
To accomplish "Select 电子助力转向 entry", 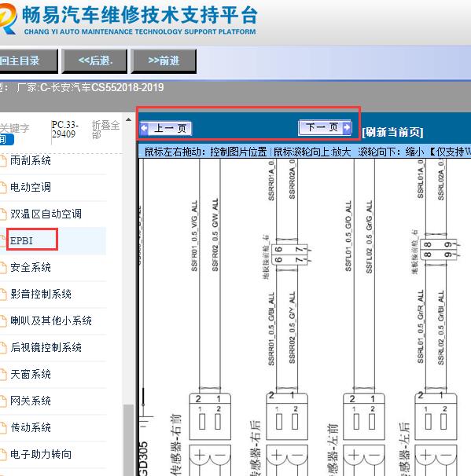I will [x=41, y=455].
